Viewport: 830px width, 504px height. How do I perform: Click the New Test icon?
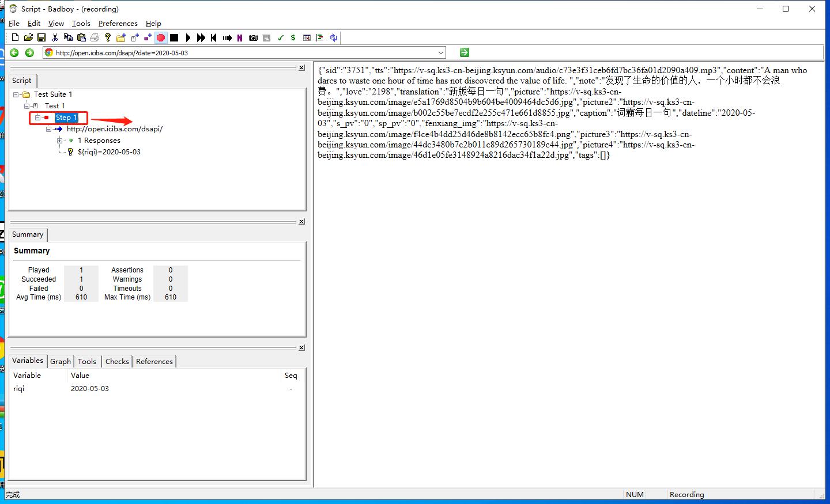[x=134, y=37]
